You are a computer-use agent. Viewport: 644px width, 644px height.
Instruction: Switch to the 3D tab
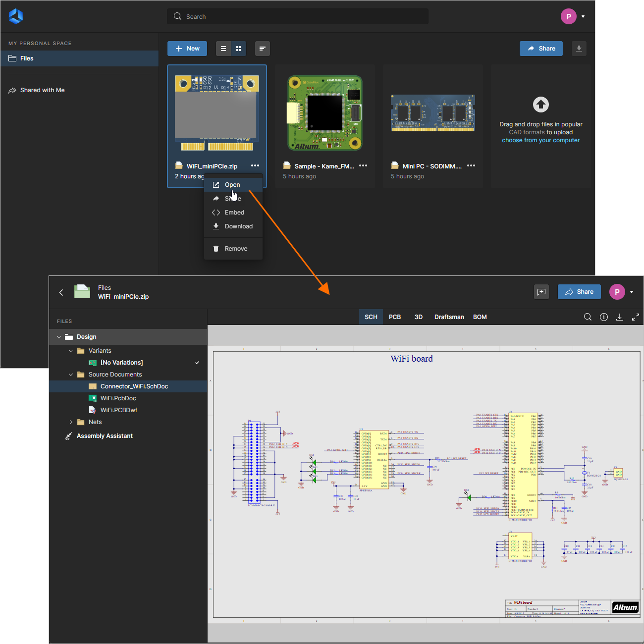click(x=419, y=317)
